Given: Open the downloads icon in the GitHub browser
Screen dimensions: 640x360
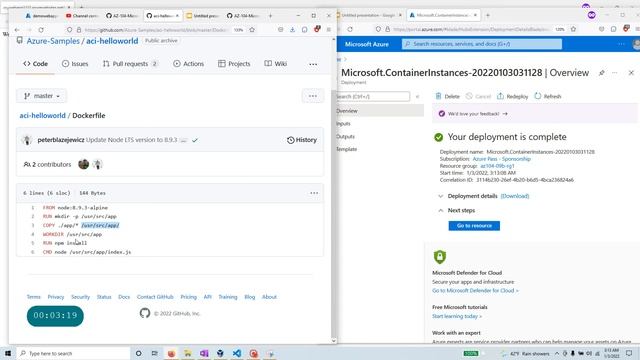Looking at the screenshot, I should tap(292, 30).
